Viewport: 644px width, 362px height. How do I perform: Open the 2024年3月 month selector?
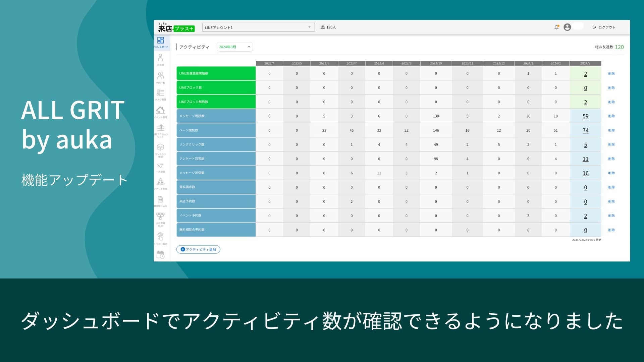tap(234, 47)
